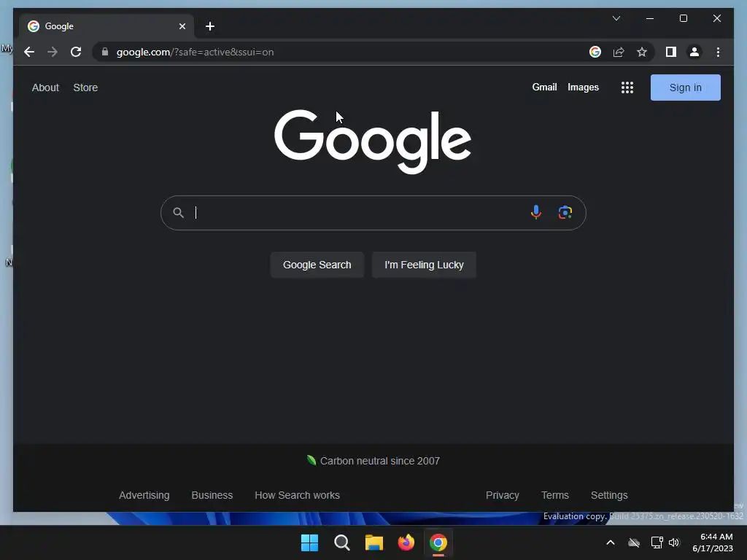Screen dimensions: 747x560
Task: Maximize the Chrome window
Action: pos(683,18)
